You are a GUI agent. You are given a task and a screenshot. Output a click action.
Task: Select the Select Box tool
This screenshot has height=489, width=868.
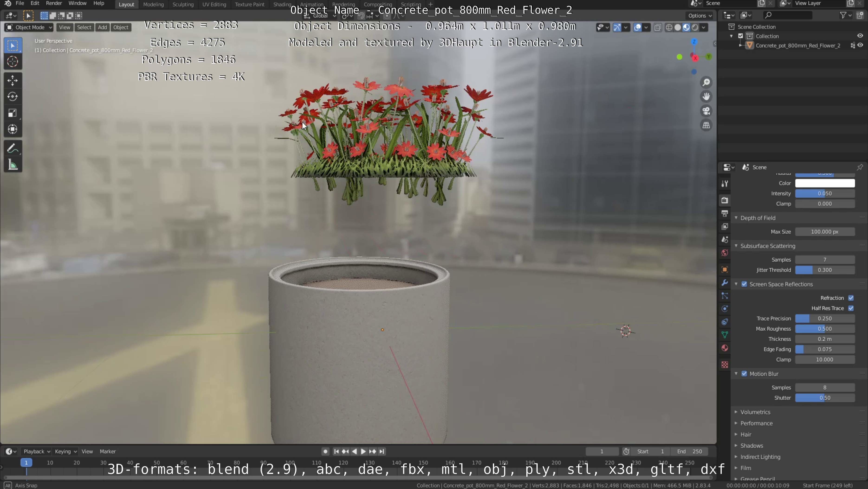13,45
